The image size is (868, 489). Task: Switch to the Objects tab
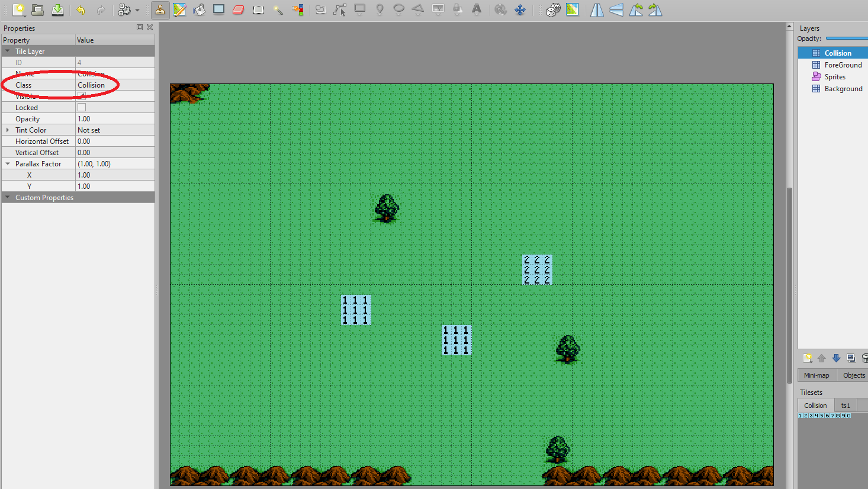[853, 375]
